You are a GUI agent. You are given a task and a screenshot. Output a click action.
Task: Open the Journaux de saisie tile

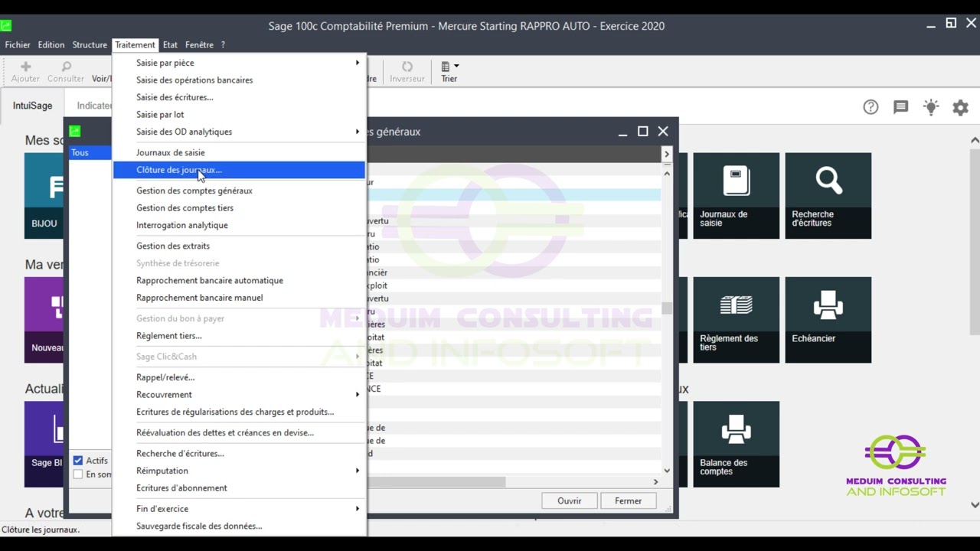(736, 196)
